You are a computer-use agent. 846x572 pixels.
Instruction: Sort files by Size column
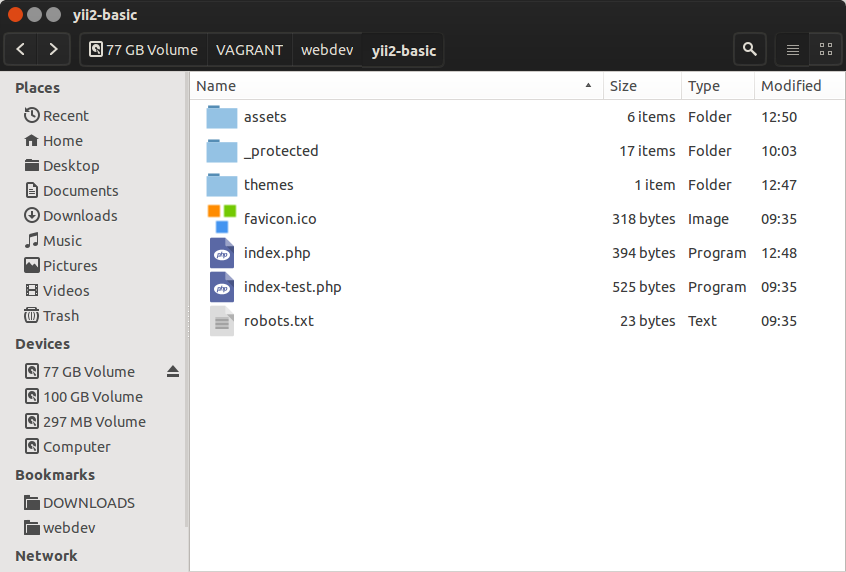(x=640, y=86)
